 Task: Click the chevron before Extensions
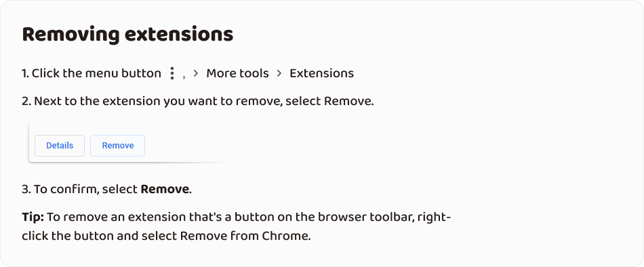tap(279, 73)
